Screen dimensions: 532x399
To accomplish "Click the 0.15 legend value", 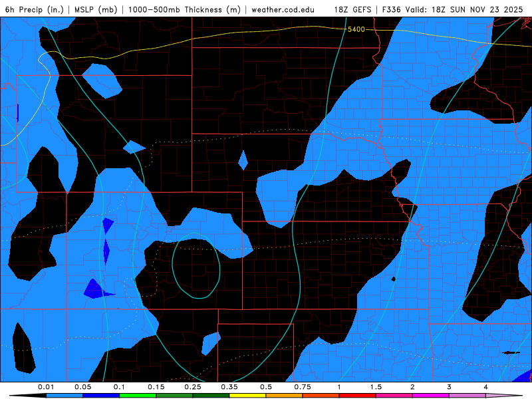I will (x=156, y=387).
